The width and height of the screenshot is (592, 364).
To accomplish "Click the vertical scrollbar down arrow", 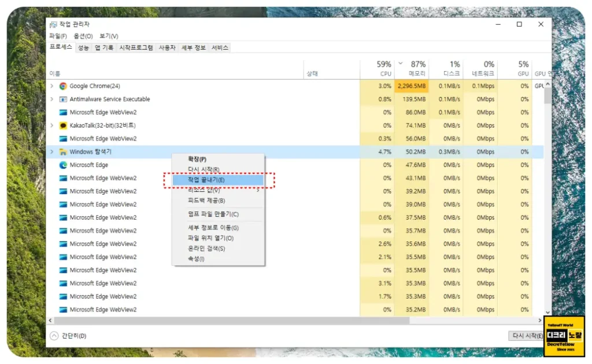I will [x=547, y=313].
